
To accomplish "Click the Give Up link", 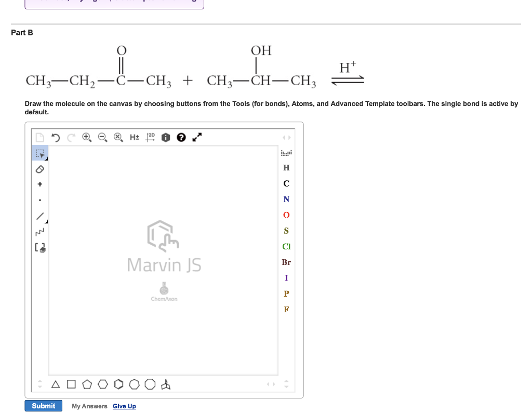I will pyautogui.click(x=124, y=406).
